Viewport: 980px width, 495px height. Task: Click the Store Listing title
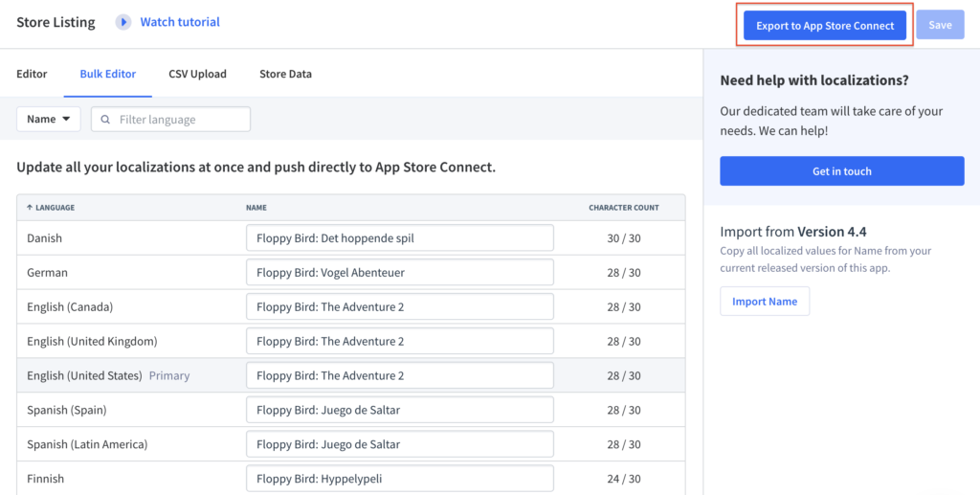point(56,23)
